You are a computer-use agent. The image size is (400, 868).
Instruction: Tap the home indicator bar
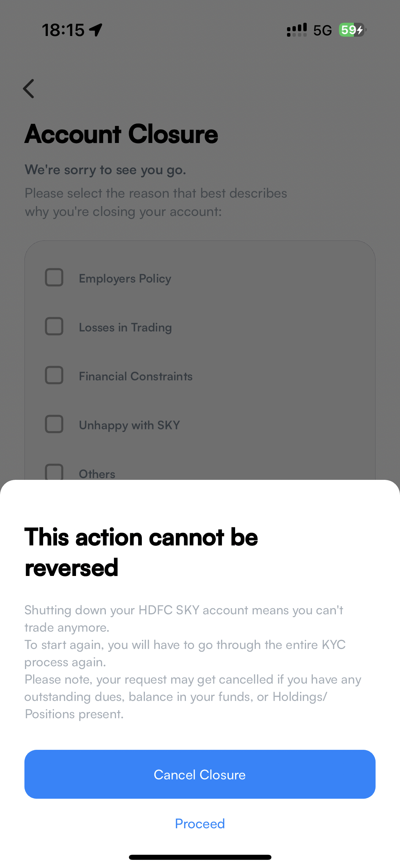pyautogui.click(x=200, y=857)
